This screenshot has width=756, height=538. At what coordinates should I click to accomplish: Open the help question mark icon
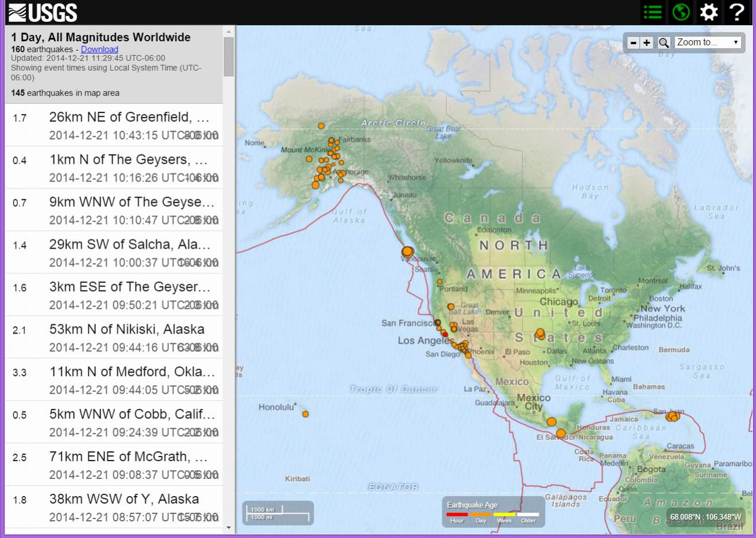[x=736, y=12]
